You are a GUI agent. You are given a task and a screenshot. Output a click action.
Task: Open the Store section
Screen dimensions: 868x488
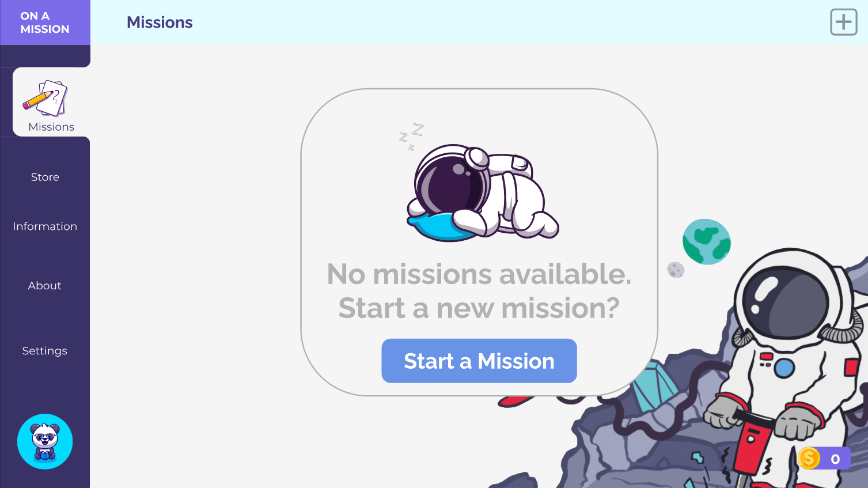pyautogui.click(x=45, y=177)
